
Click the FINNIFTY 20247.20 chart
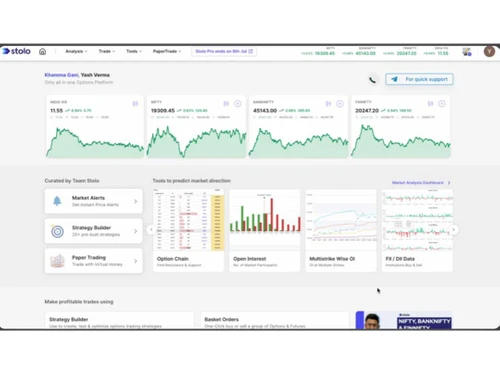[401, 141]
